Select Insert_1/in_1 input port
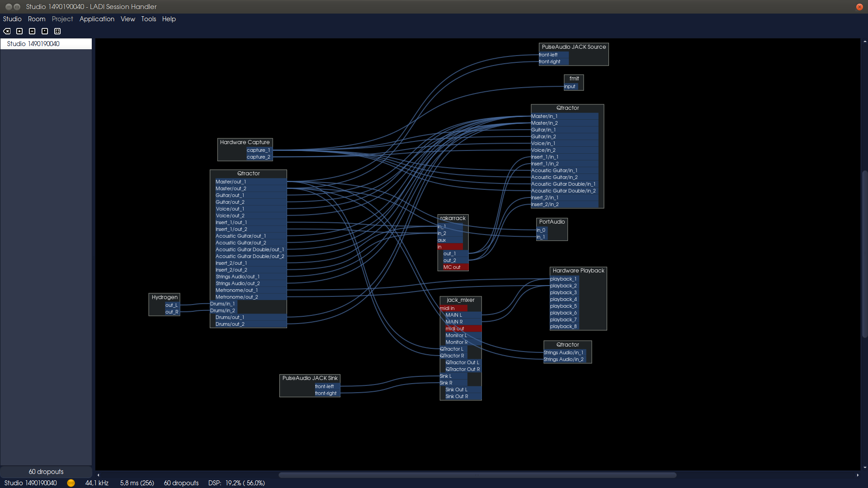This screenshot has width=868, height=488. click(x=565, y=157)
